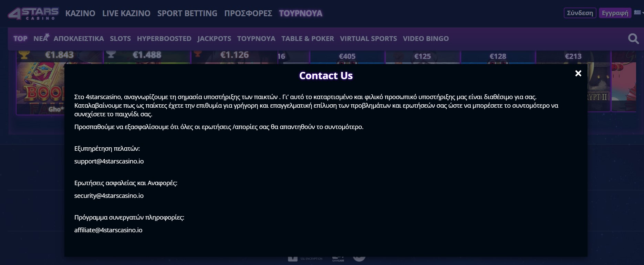This screenshot has height=265, width=644.
Task: Close the Contact Us dialog
Action: point(578,73)
